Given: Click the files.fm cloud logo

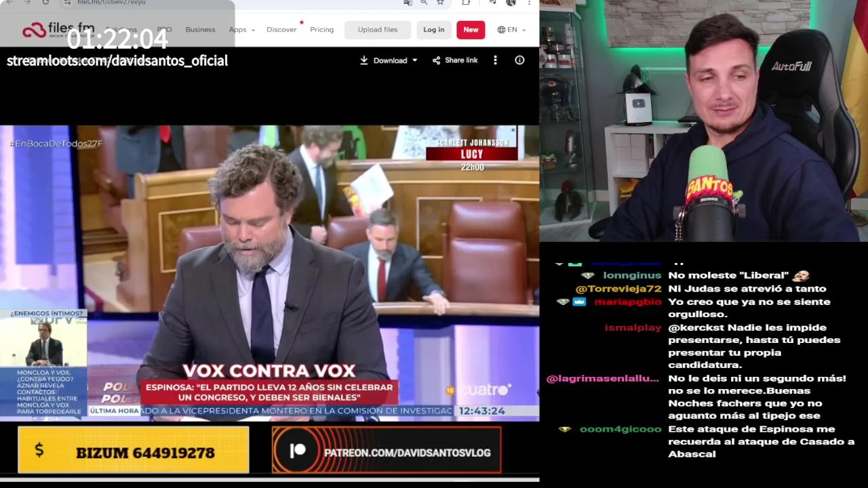Looking at the screenshot, I should [x=34, y=30].
